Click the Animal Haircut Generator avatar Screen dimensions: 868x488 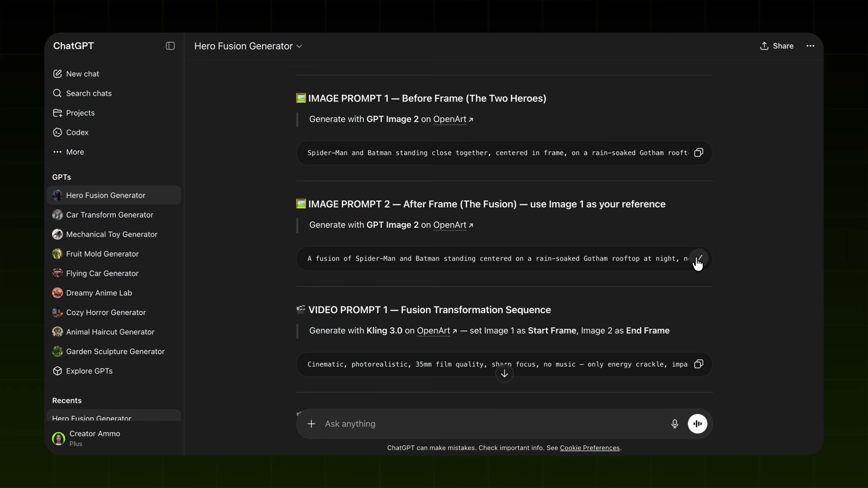pos(57,332)
